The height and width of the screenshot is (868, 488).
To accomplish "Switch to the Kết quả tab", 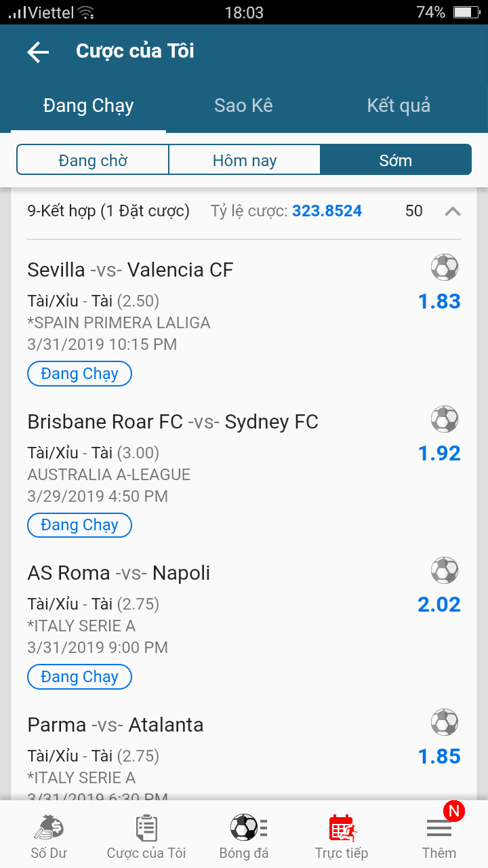I will (x=399, y=106).
